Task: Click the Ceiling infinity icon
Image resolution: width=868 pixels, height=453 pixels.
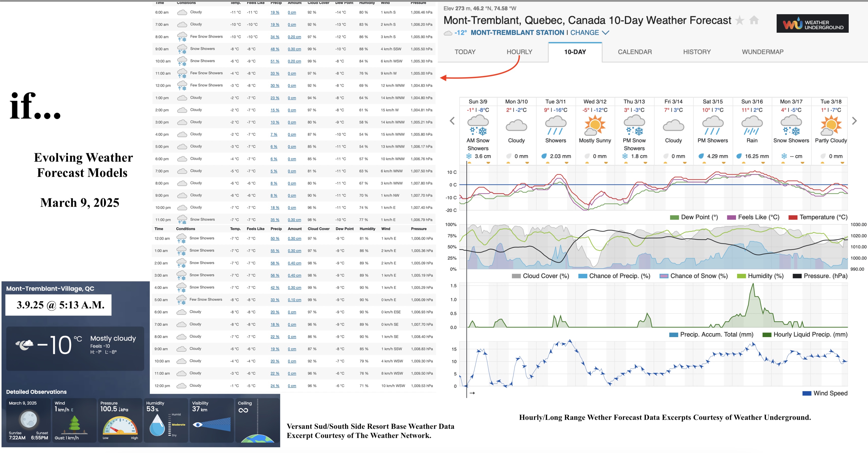Action: 243,410
